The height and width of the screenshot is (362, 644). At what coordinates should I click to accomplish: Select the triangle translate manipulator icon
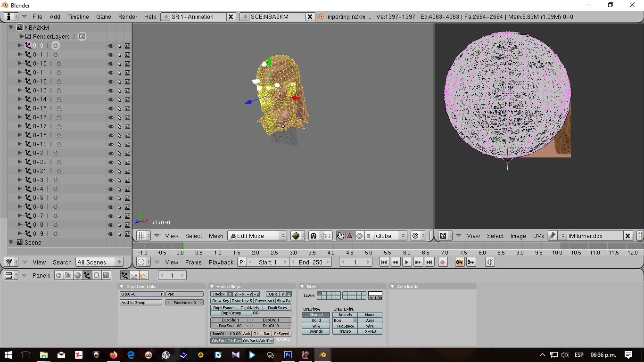(350, 236)
